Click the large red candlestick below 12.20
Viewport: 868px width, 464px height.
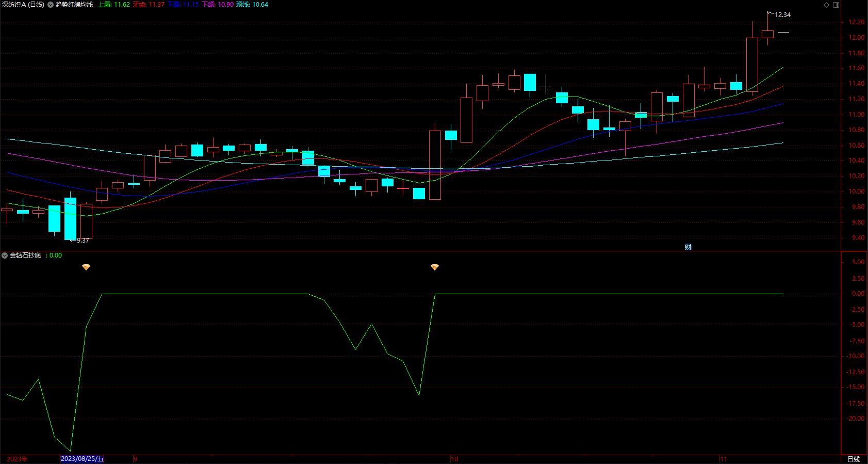pyautogui.click(x=752, y=65)
